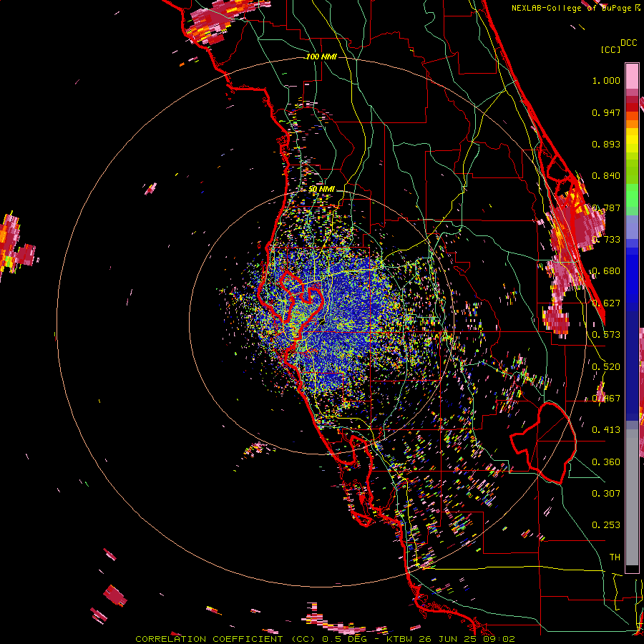
Task: Pick the gray segment of the color bar
Action: pyautogui.click(x=632, y=497)
